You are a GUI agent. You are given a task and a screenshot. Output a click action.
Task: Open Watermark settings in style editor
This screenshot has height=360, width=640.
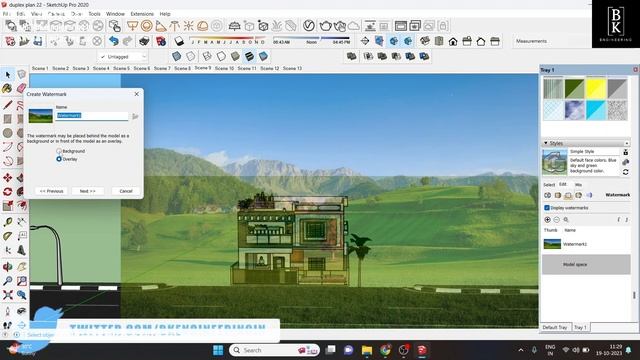(578, 196)
